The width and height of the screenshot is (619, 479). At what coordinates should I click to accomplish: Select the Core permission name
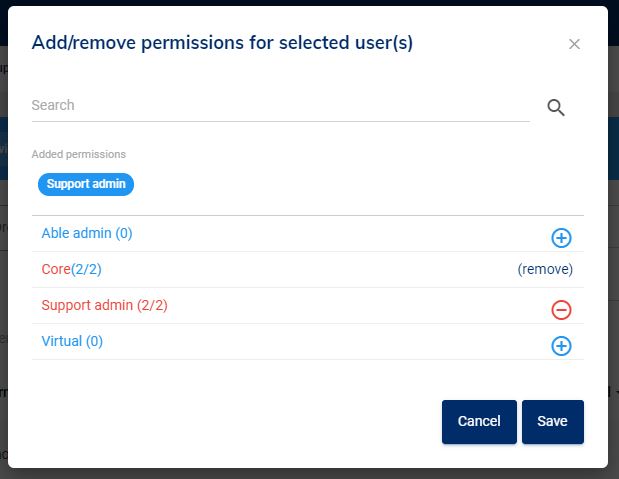click(x=56, y=269)
